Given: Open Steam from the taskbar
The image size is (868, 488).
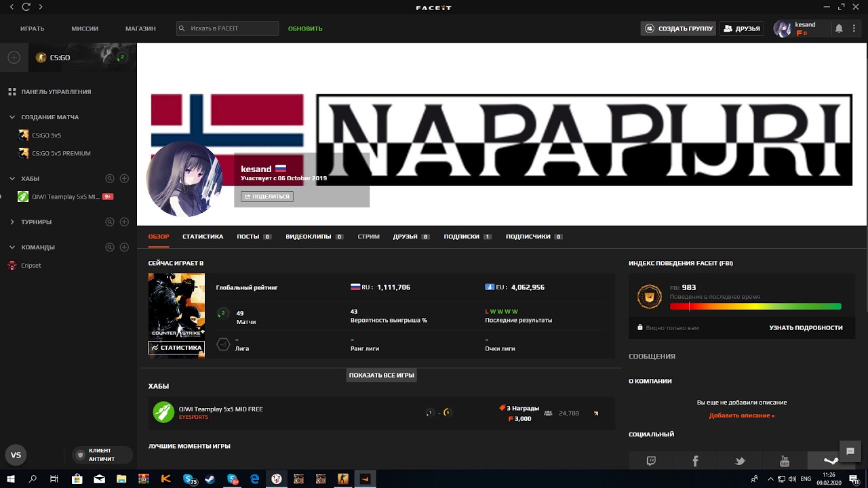Looking at the screenshot, I should tap(210, 479).
